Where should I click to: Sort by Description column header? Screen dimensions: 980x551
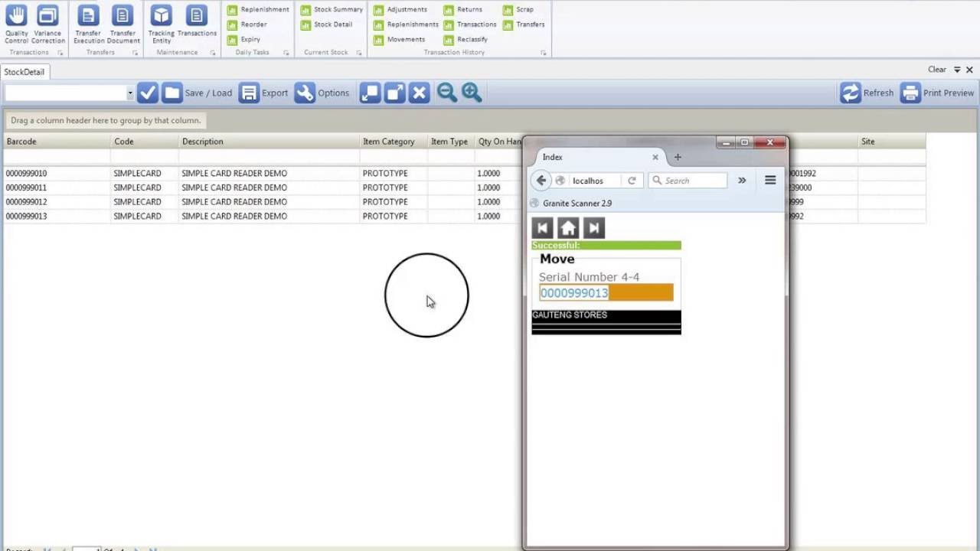(269, 142)
